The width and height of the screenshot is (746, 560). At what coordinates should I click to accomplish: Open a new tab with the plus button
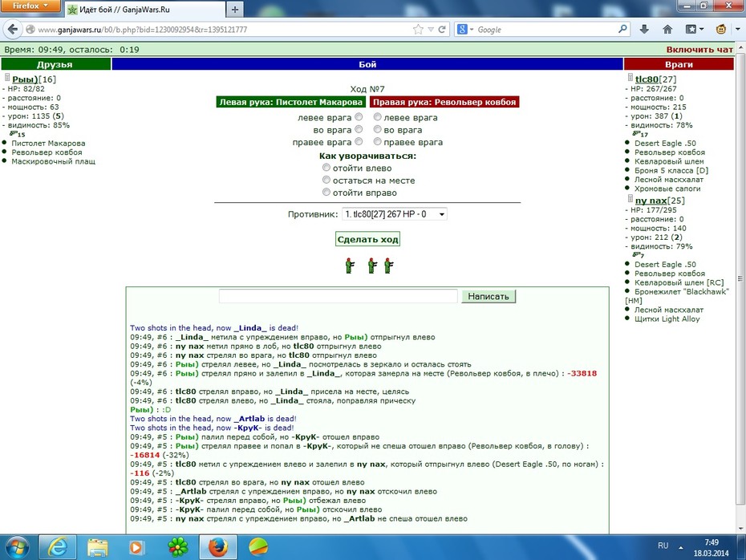coord(234,9)
